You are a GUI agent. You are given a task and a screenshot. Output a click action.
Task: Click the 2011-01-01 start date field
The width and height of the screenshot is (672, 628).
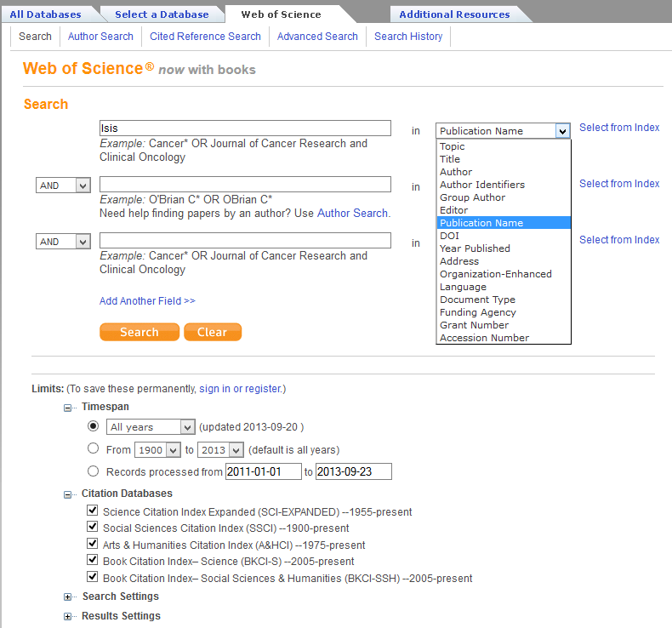coord(264,471)
